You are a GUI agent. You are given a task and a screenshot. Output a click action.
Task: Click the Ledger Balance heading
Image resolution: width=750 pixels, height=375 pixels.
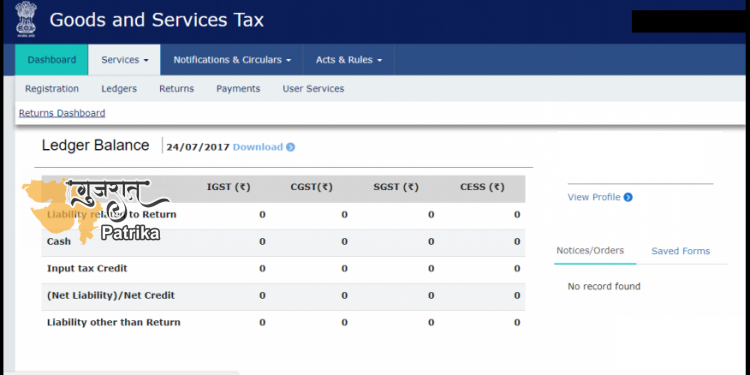pos(95,145)
